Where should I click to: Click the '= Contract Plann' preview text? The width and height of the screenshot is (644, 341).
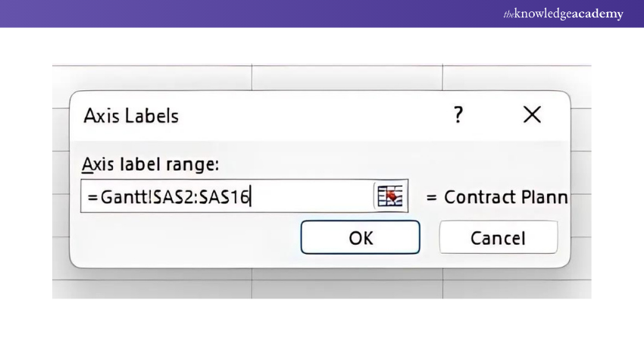click(496, 197)
